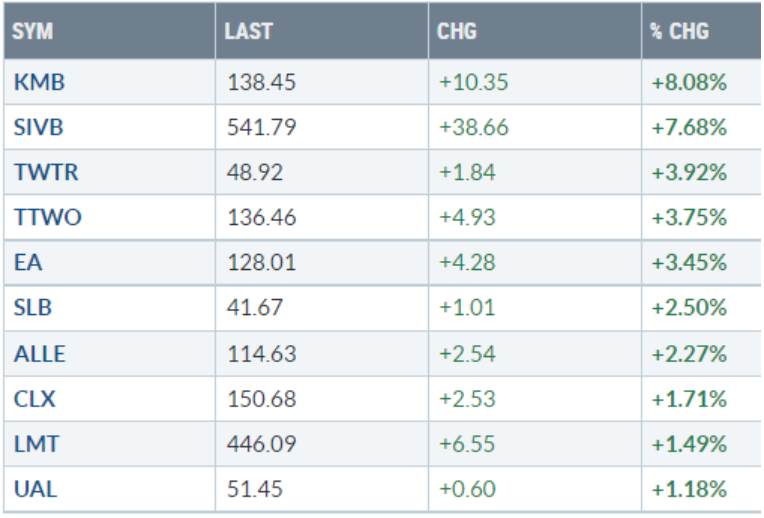
Task: Click UAL percent change +1.18%
Action: (x=689, y=489)
